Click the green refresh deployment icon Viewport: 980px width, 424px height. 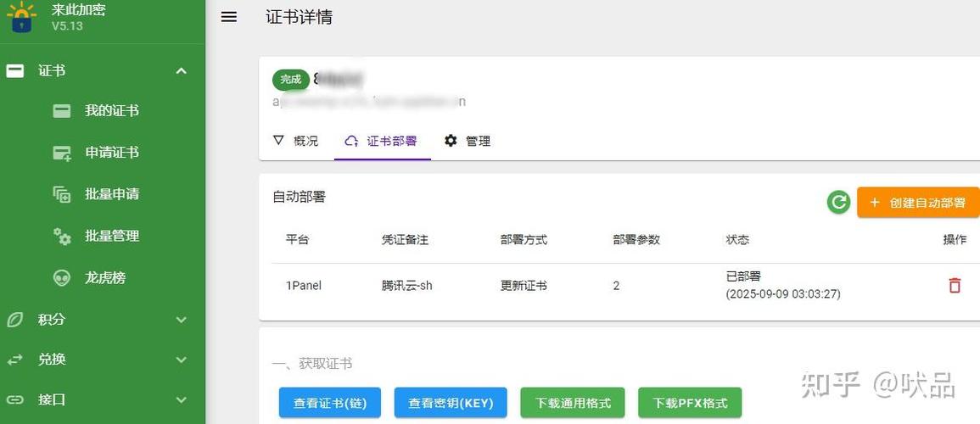click(839, 203)
